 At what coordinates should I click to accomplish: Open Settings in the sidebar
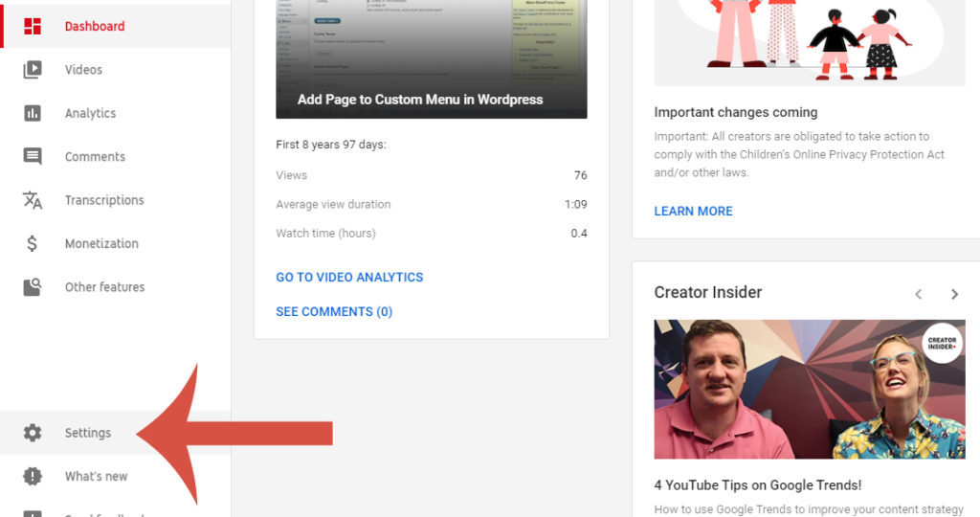pyautogui.click(x=115, y=433)
